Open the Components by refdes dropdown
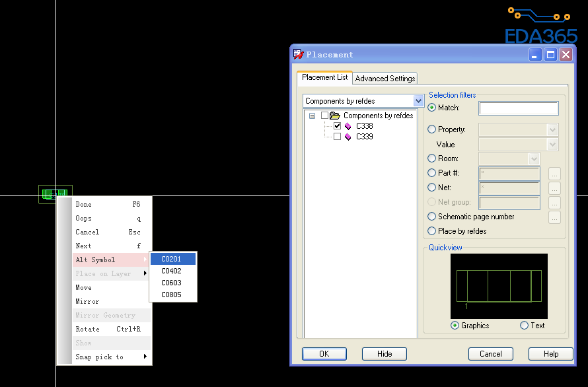The width and height of the screenshot is (588, 387). 418,101
